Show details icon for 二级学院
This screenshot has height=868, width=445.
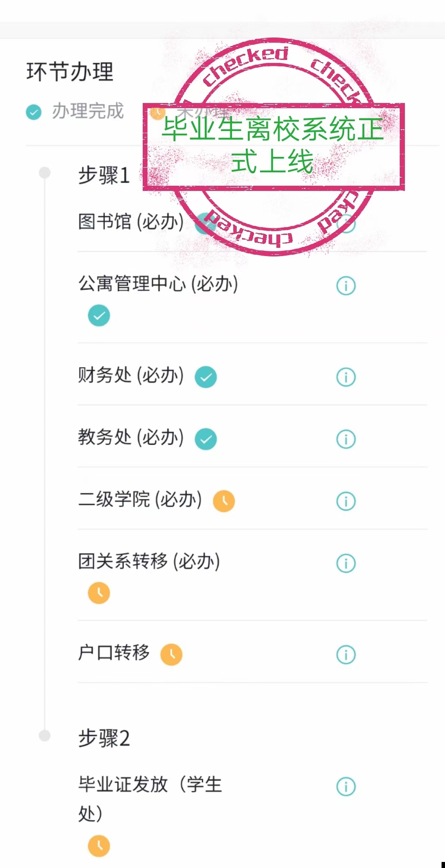(x=345, y=501)
